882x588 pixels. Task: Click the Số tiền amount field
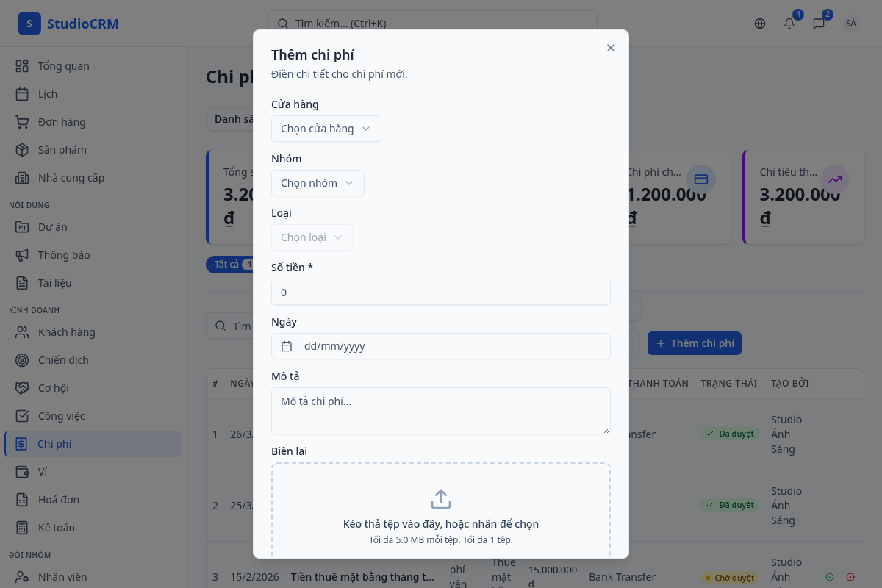[x=441, y=292]
